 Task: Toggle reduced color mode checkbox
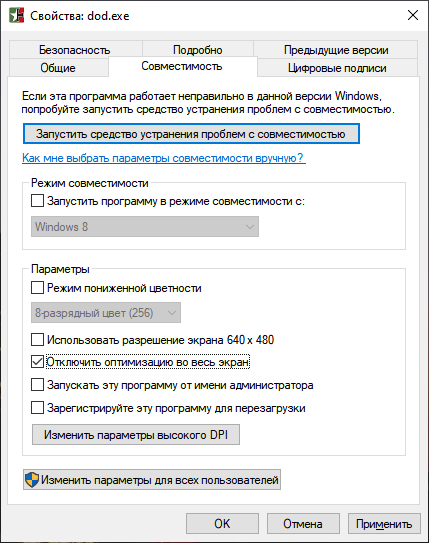(37, 287)
